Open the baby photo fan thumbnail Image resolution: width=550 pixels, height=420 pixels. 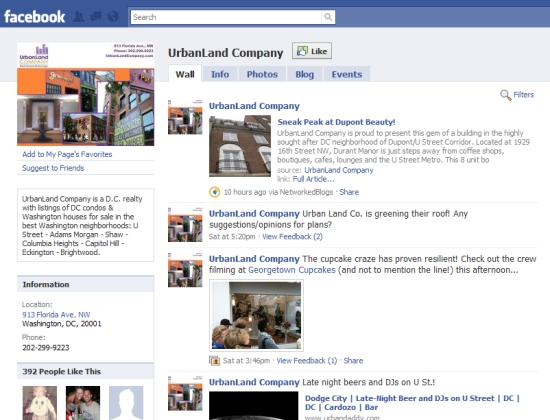point(40,403)
